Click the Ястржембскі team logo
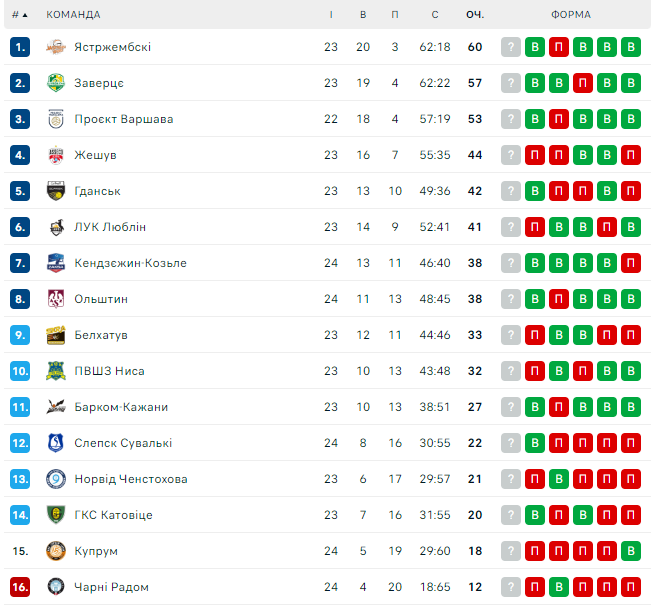 tap(56, 47)
